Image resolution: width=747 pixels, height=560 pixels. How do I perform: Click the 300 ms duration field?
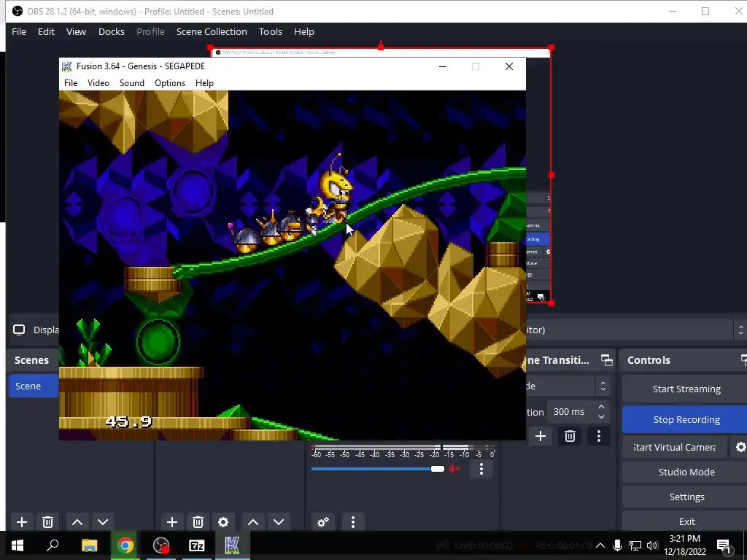point(569,412)
